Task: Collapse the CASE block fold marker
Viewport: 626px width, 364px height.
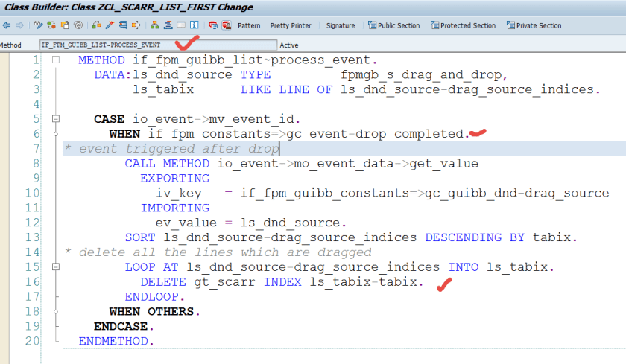Action: point(56,119)
